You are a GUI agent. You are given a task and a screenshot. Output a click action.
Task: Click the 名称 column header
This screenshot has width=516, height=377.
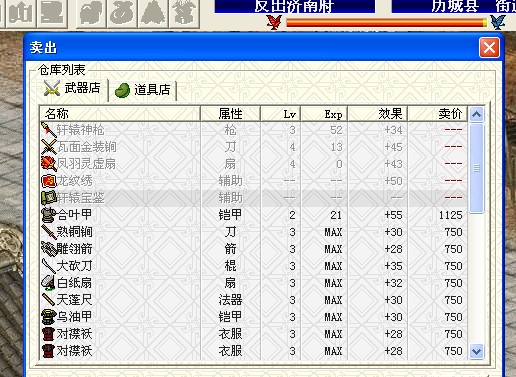[x=120, y=114]
